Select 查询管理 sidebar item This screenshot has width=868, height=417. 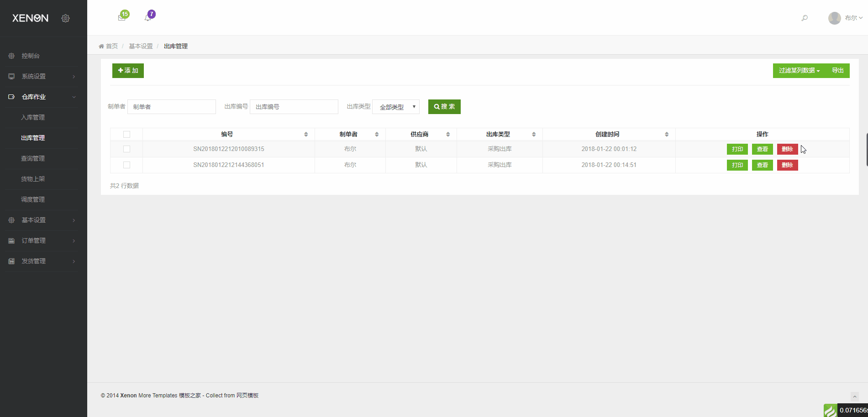tap(33, 158)
